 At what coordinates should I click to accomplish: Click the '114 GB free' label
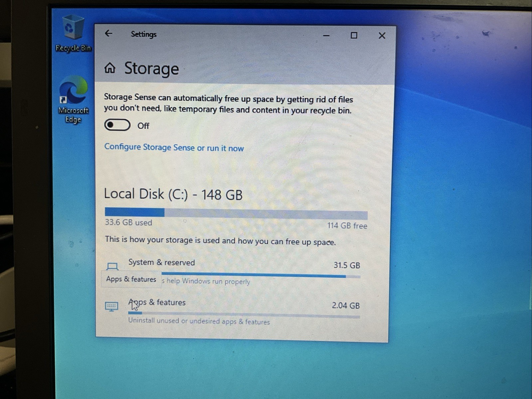[347, 226]
